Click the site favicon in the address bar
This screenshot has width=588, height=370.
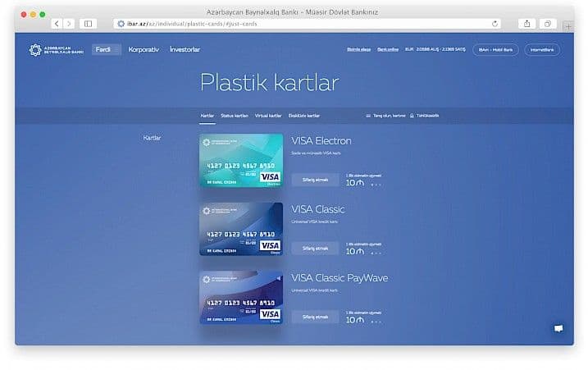pyautogui.click(x=121, y=24)
